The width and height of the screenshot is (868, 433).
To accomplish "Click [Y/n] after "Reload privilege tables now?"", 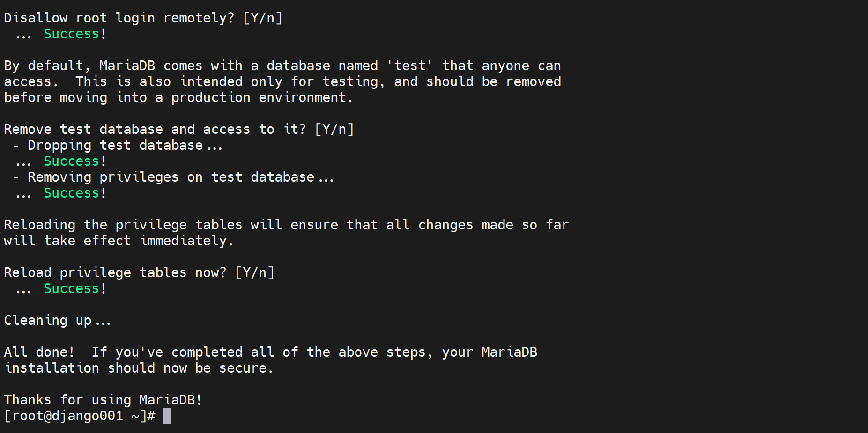I will (x=254, y=272).
